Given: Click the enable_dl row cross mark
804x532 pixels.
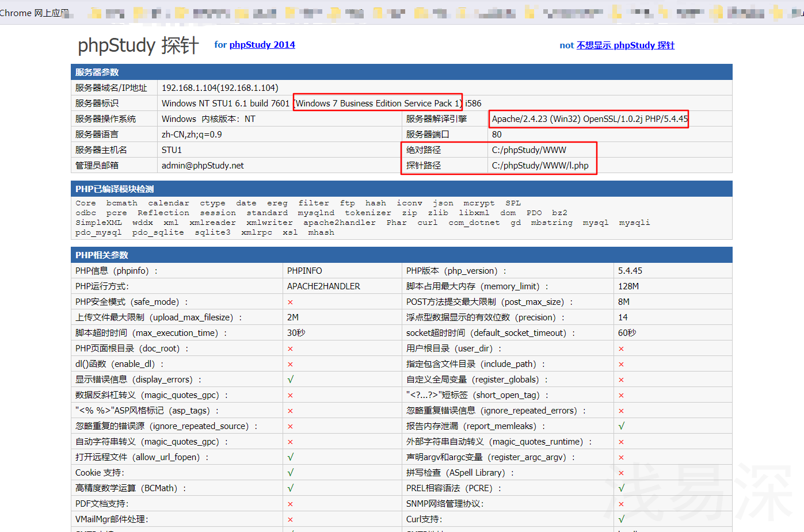Looking at the screenshot, I should [291, 365].
